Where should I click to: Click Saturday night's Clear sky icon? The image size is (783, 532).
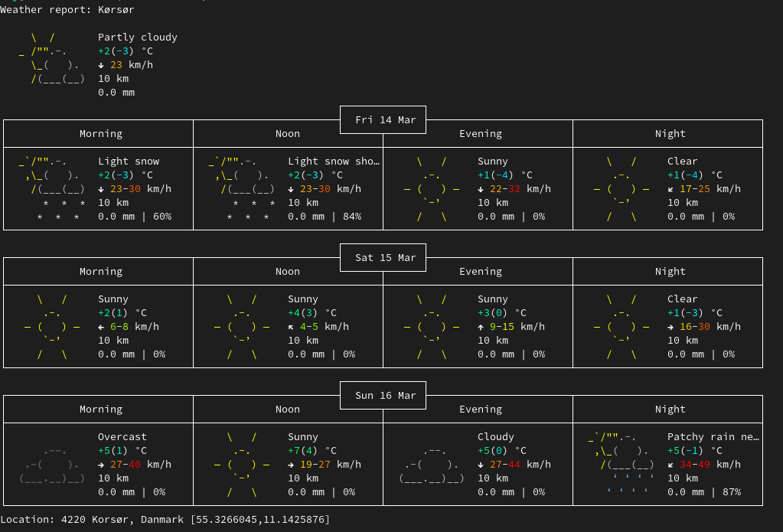click(x=622, y=327)
